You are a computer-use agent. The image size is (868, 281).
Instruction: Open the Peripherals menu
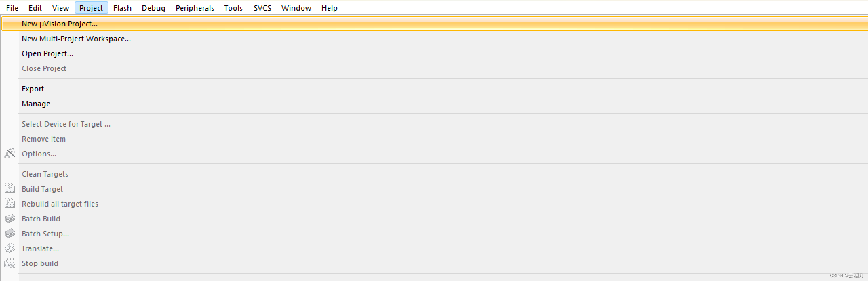pyautogui.click(x=195, y=8)
